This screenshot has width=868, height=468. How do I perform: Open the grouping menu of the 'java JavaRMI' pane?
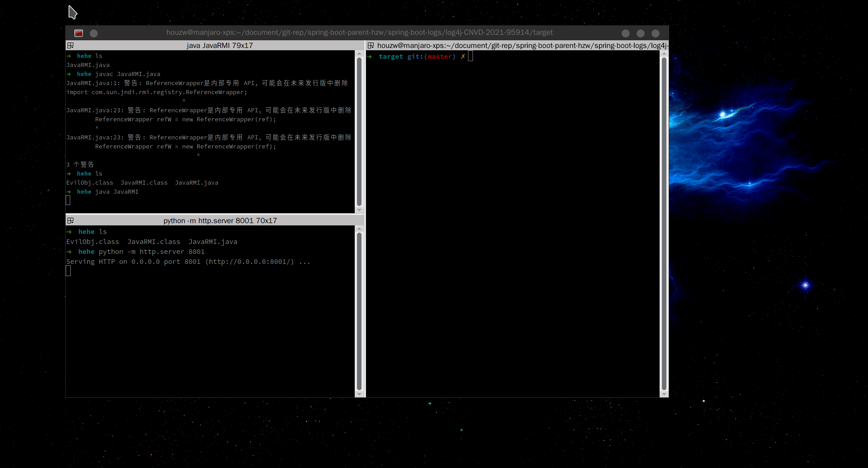(x=71, y=45)
